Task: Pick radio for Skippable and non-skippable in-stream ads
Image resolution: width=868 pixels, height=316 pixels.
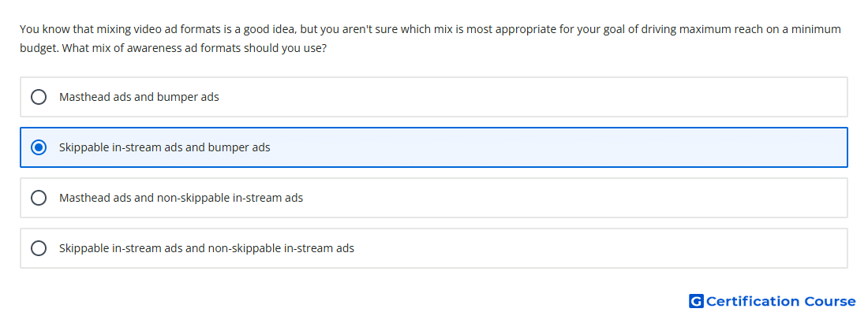Action: 38,248
